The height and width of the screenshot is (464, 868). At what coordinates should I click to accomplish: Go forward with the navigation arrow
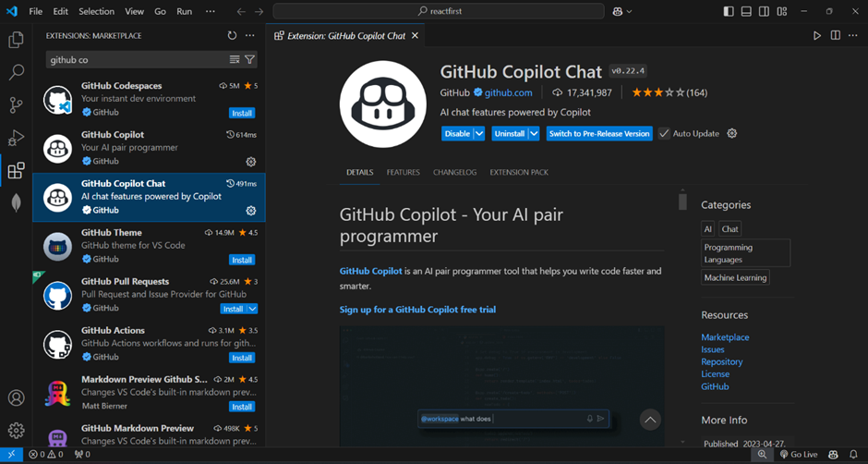point(259,11)
